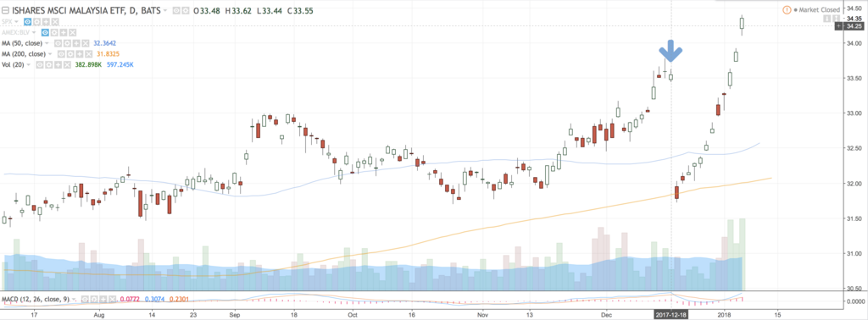Expand the AMEX:BLV dropdown arrow
This screenshot has width=868, height=320.
coord(34,33)
